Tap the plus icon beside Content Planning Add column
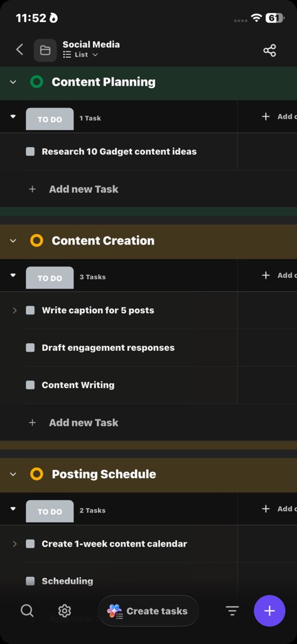The height and width of the screenshot is (644, 297). click(x=266, y=116)
